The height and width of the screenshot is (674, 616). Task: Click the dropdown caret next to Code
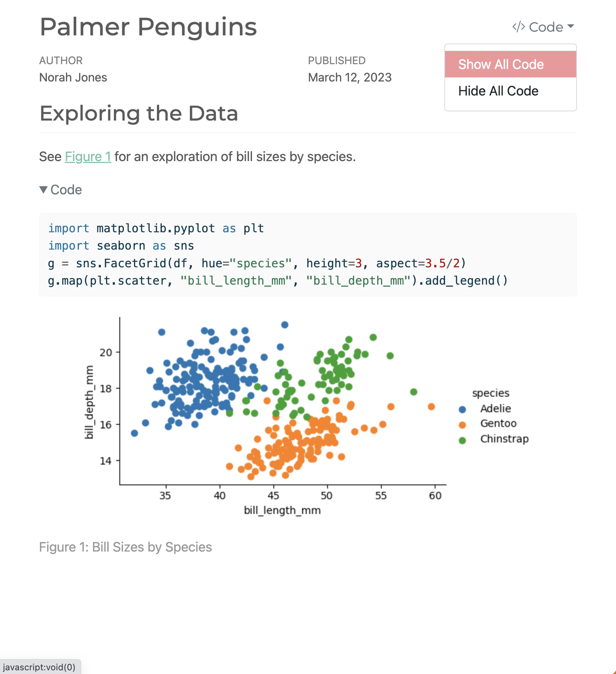[571, 27]
